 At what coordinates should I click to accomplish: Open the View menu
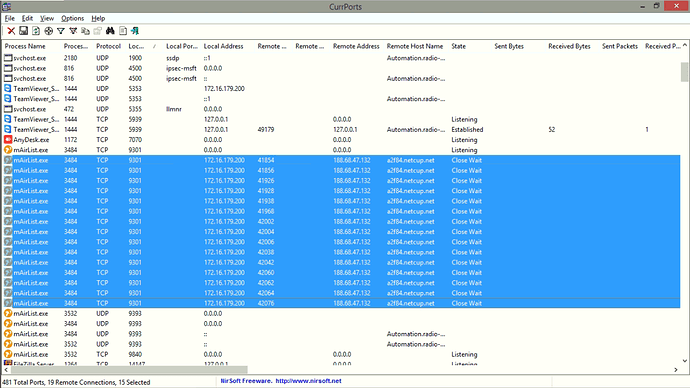pos(47,18)
